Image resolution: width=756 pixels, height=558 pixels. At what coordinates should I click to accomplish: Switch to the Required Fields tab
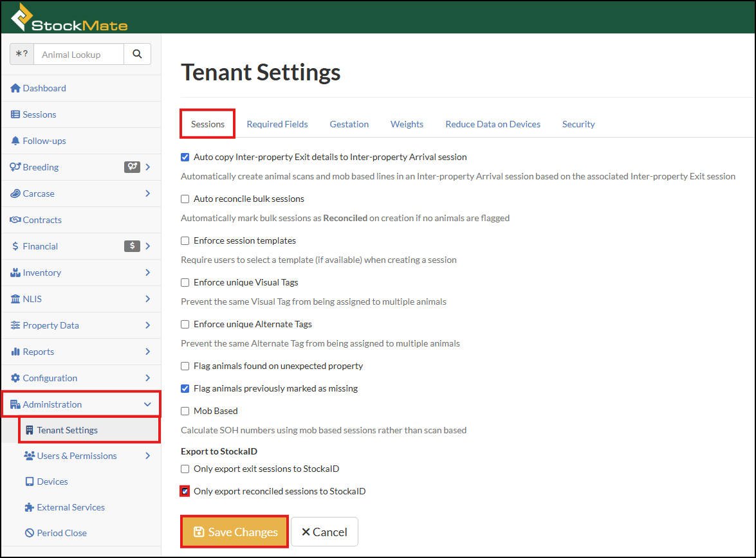[x=277, y=124]
